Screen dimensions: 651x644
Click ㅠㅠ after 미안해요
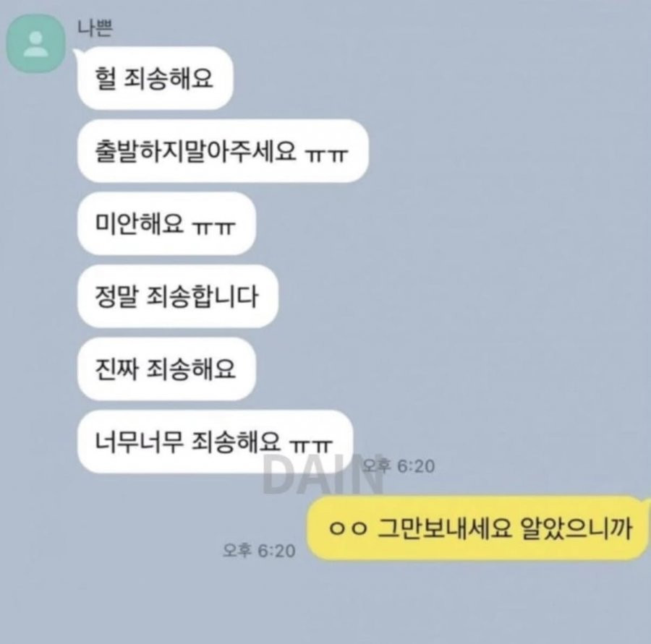point(214,228)
